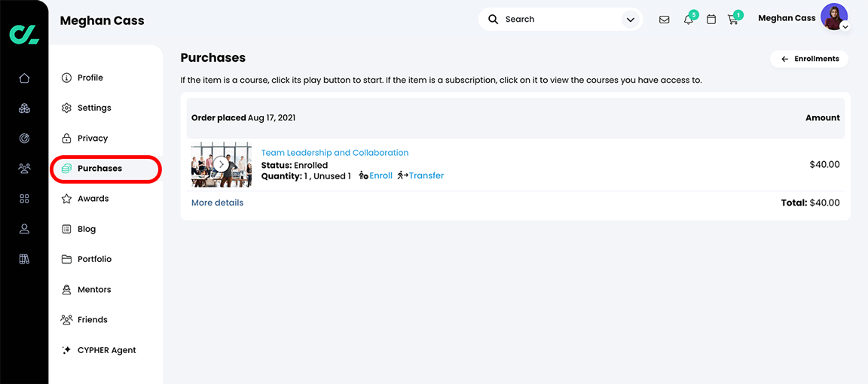Open the calendar icon in top bar
The image size is (868, 384).
[x=711, y=20]
